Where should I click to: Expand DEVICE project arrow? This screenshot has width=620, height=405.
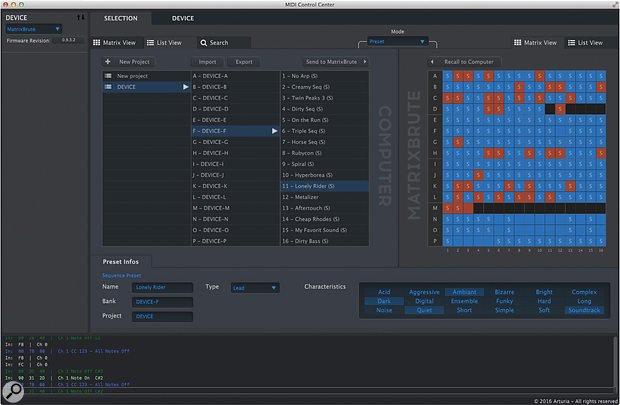tap(185, 87)
